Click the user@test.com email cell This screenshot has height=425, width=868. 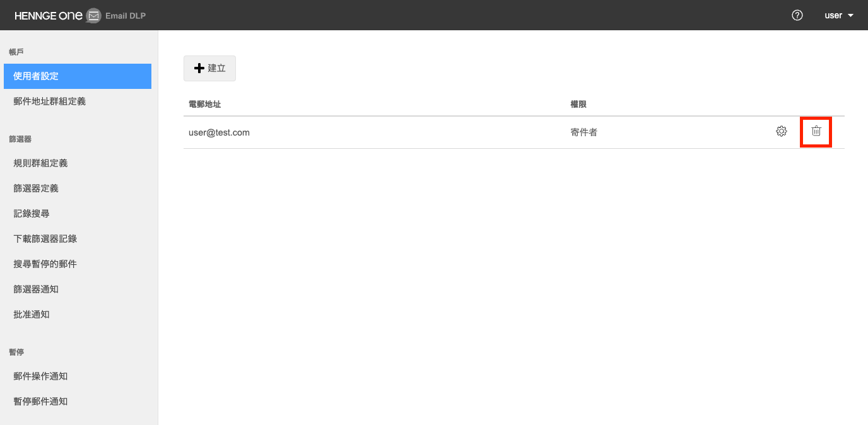pos(219,132)
